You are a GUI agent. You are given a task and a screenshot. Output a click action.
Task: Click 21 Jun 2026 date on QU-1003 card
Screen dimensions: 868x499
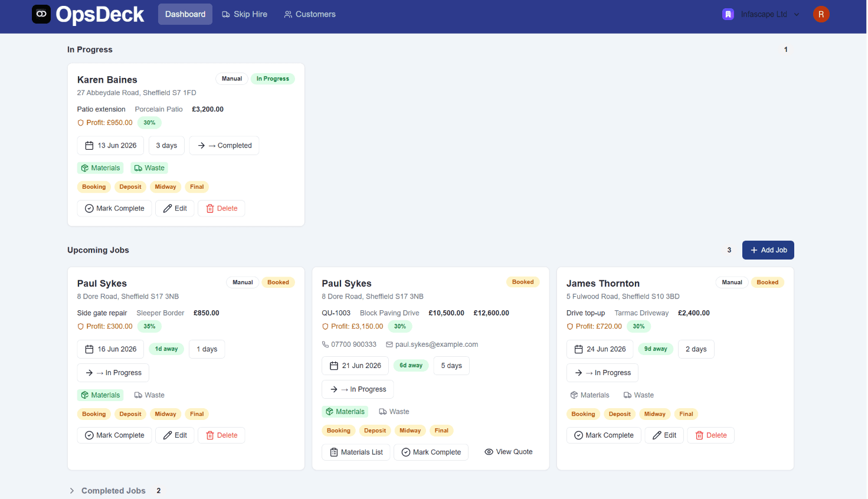[x=355, y=366]
